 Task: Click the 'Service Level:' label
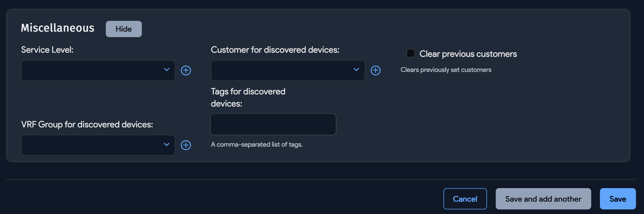click(x=47, y=50)
